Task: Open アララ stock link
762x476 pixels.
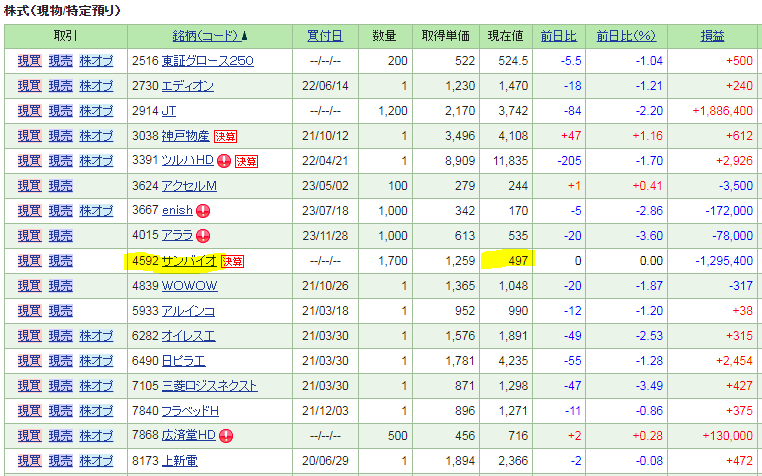Action: [x=177, y=235]
